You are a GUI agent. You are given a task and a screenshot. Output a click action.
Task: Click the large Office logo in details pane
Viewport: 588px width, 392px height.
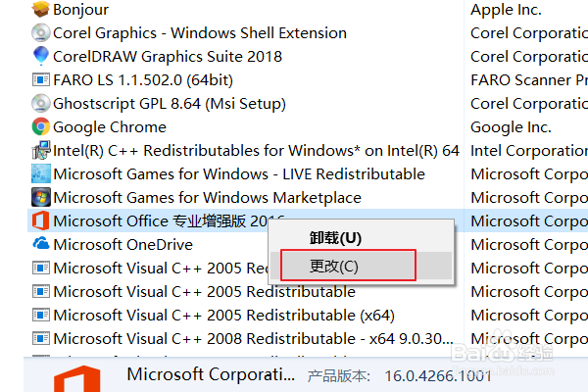75,378
